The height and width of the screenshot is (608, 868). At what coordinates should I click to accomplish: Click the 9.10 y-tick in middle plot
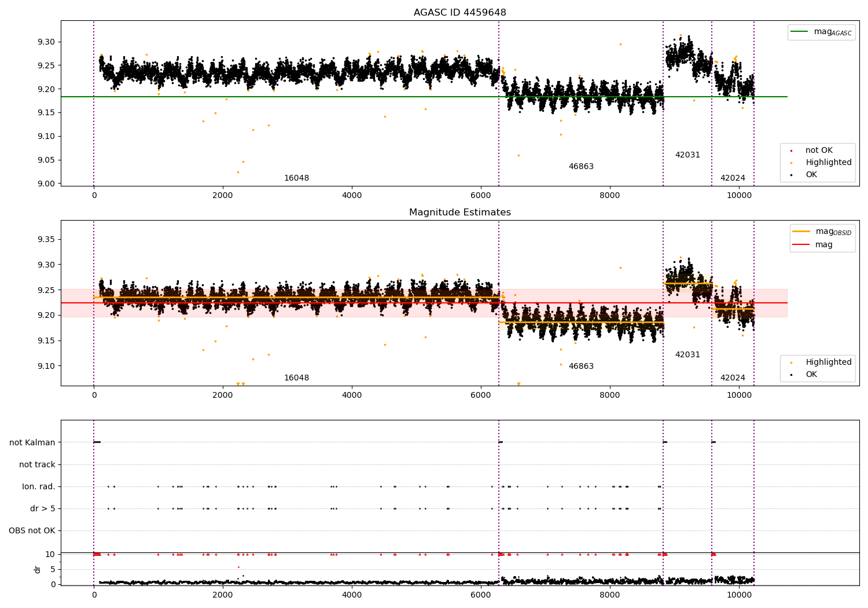(x=46, y=366)
